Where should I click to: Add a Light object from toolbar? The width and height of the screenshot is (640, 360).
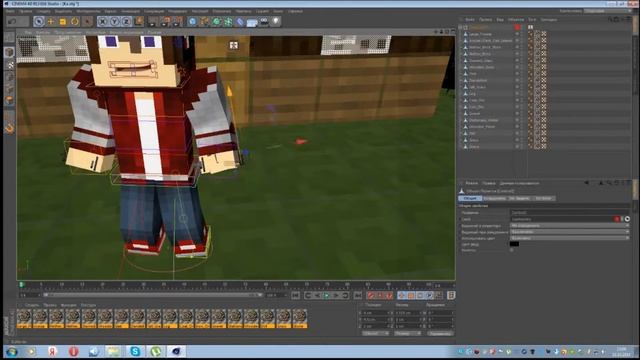click(x=276, y=21)
